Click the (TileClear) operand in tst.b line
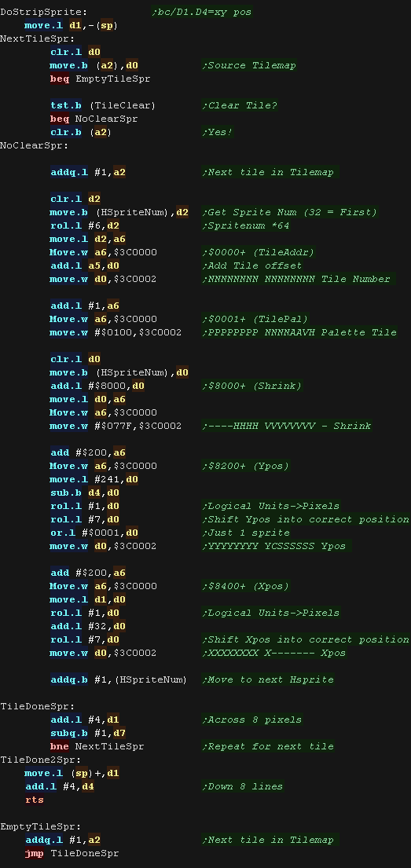This screenshot has width=411, height=868. click(123, 105)
